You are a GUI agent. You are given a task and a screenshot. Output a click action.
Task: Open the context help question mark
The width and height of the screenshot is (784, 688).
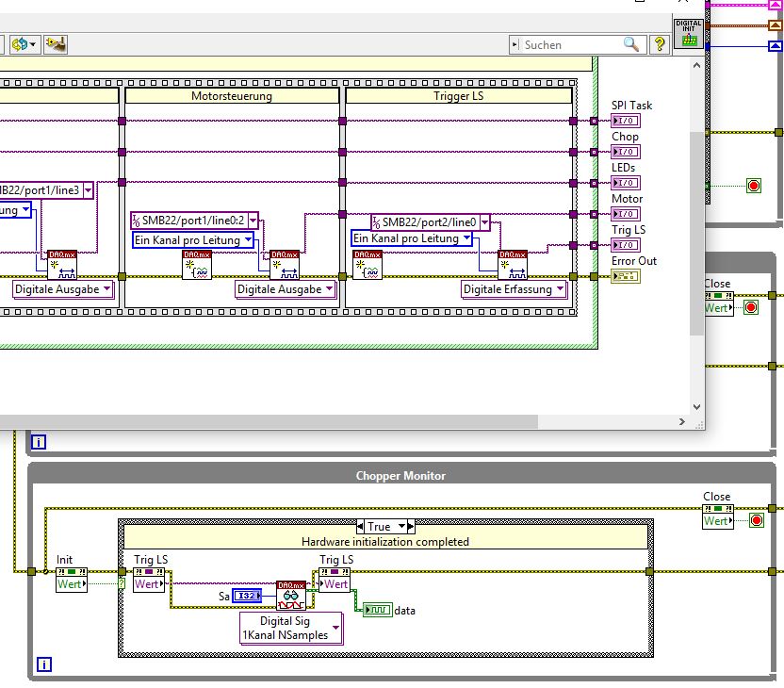(659, 44)
